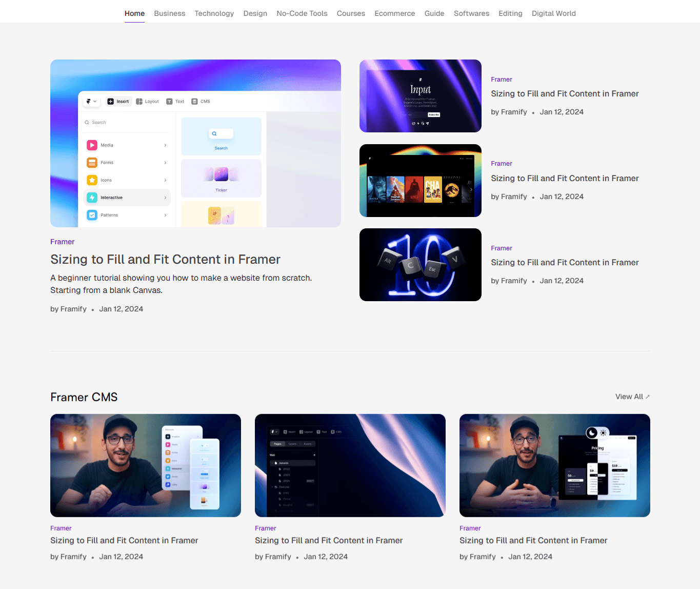
Task: Navigate to No-Code Tools
Action: click(x=302, y=13)
